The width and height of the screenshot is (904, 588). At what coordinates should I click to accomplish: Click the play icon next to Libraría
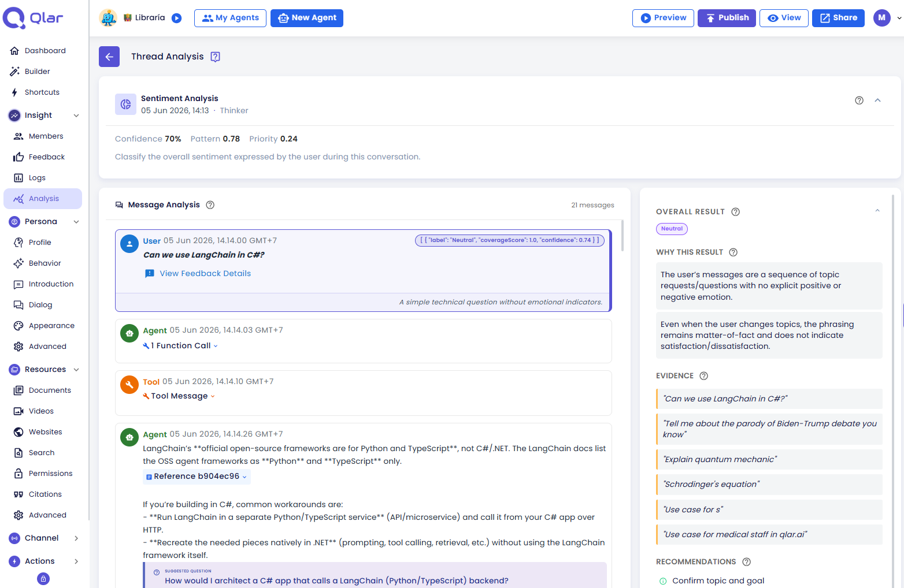click(177, 18)
